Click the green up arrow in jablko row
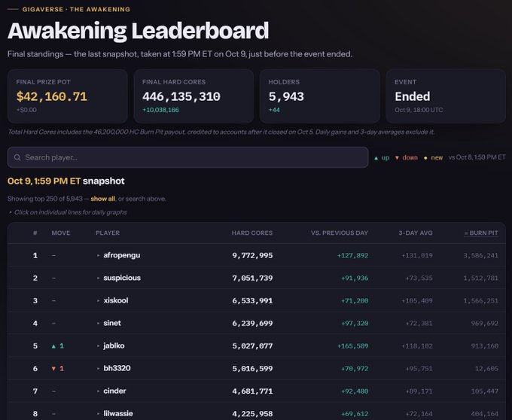This screenshot has width=512, height=420. [54, 346]
